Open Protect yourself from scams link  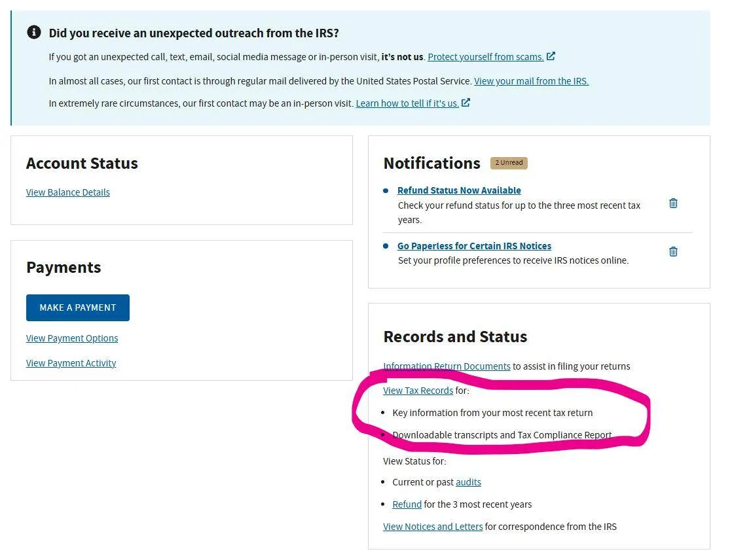[x=486, y=57]
